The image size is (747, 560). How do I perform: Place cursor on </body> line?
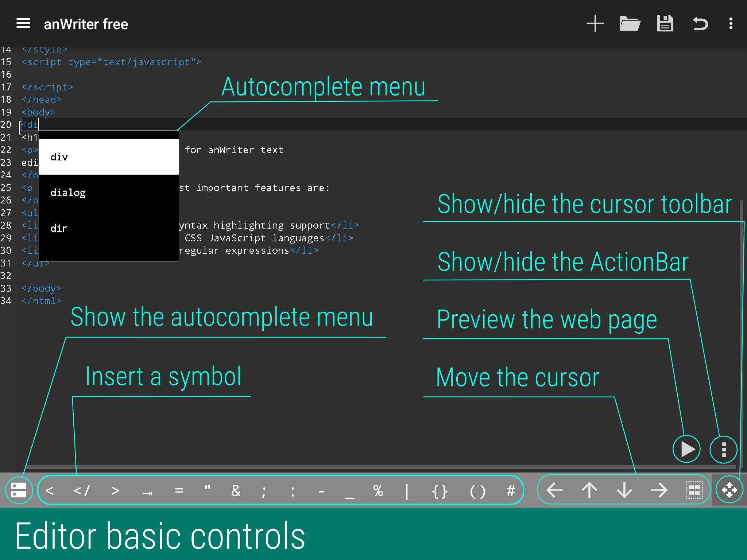(x=41, y=288)
